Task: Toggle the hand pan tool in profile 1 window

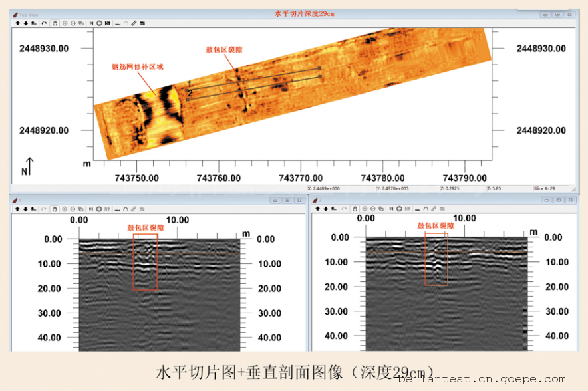Action: tap(55, 209)
